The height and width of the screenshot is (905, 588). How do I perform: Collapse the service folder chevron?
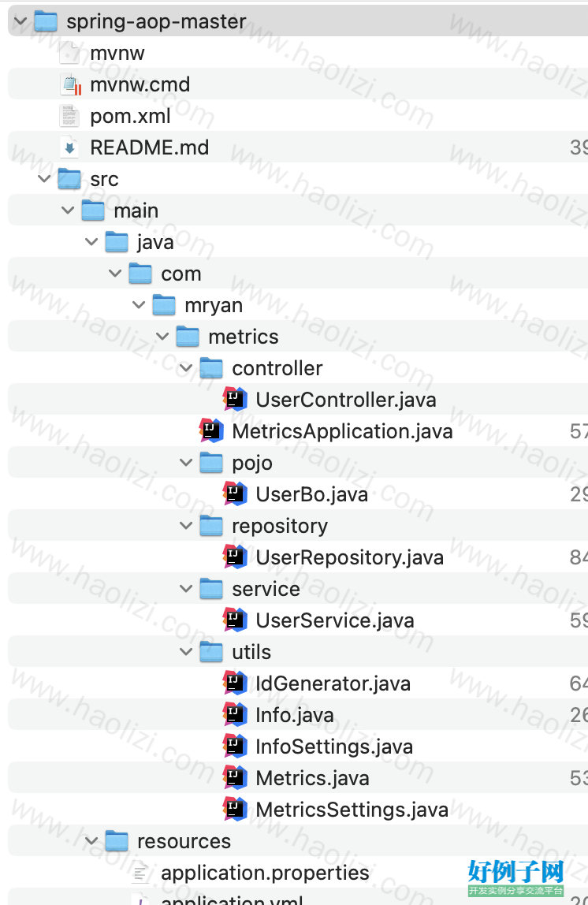tap(186, 589)
